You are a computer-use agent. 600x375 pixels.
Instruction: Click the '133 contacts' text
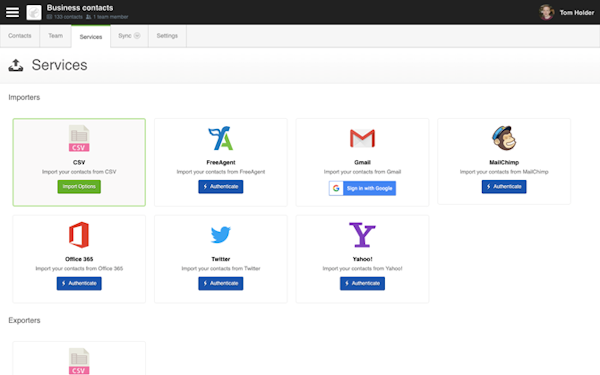(68, 17)
